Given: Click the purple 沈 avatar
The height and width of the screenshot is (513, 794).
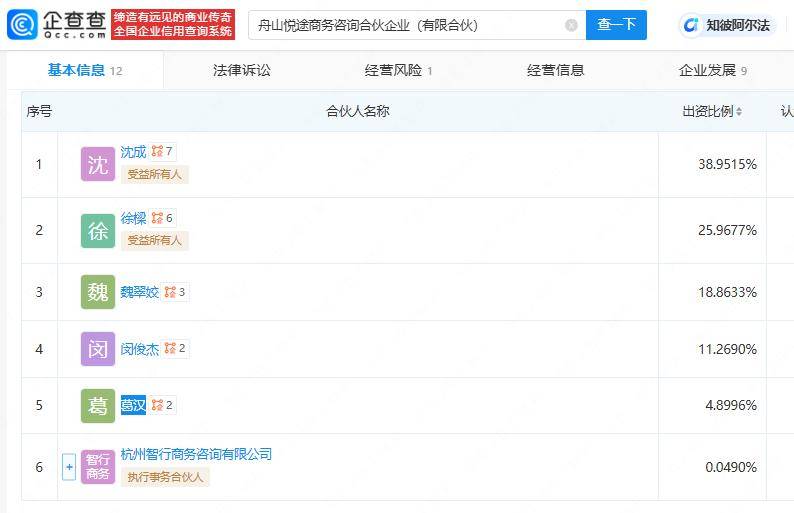Looking at the screenshot, I should click(98, 165).
